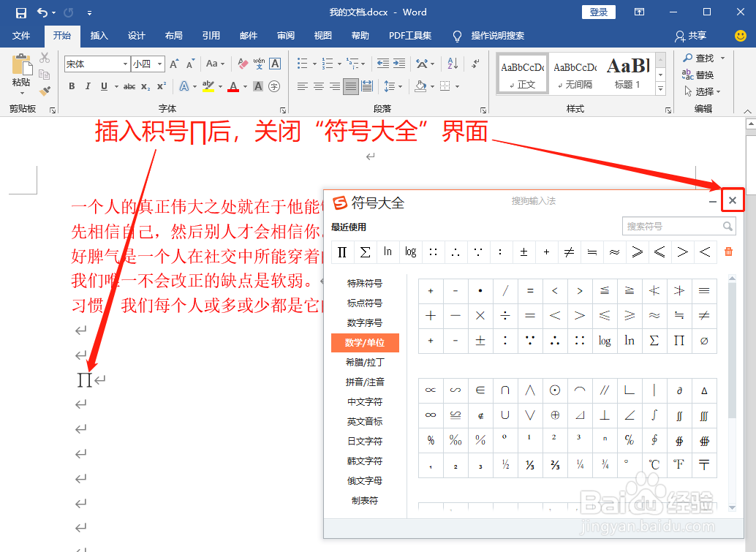This screenshot has width=756, height=552.
Task: Toggle right paragraph alignment
Action: tap(335, 86)
